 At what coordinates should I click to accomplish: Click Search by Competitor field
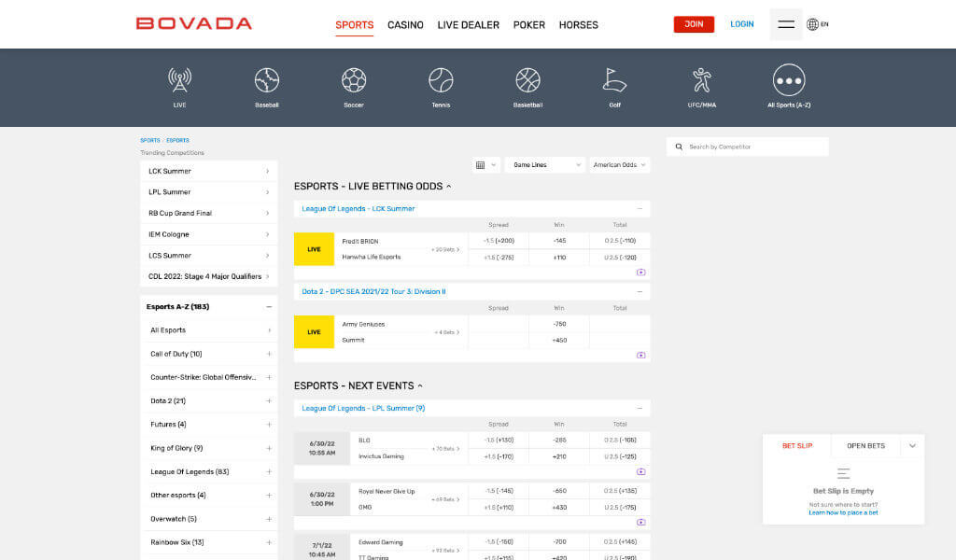tap(748, 147)
